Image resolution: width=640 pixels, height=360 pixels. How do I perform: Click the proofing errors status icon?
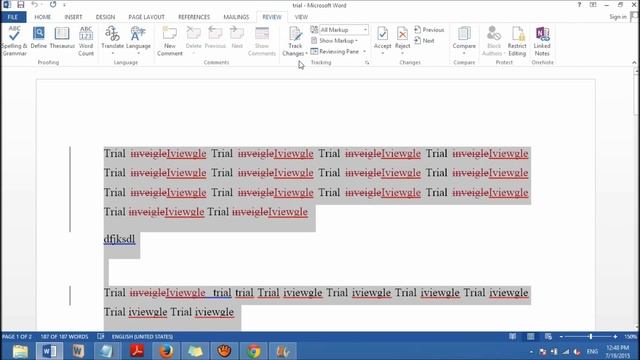point(100,337)
